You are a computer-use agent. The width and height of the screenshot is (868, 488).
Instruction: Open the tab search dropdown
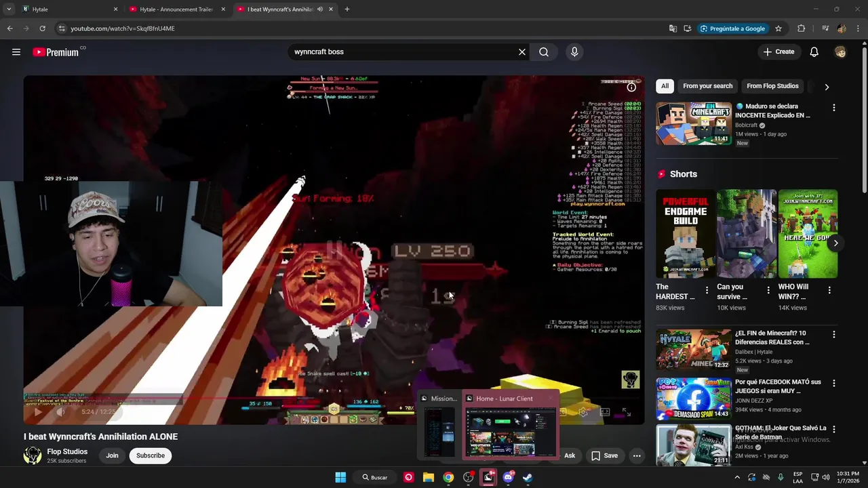9,9
